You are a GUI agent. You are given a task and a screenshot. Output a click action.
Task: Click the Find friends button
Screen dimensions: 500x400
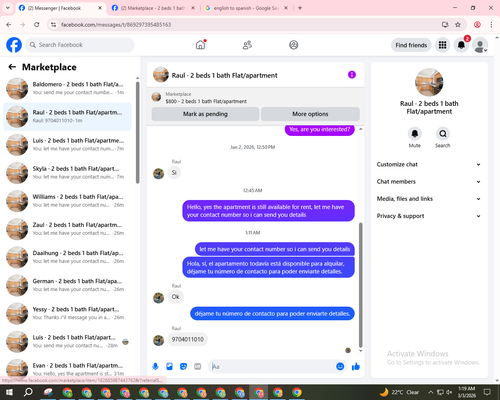tap(411, 45)
